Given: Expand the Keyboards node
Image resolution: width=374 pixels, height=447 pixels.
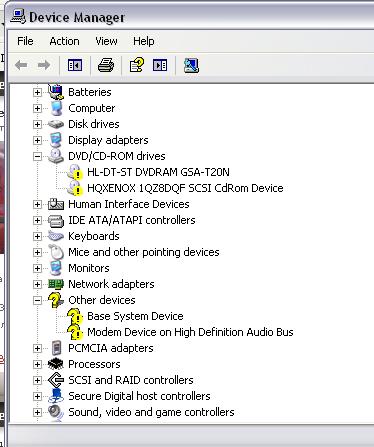Looking at the screenshot, I should (x=37, y=236).
